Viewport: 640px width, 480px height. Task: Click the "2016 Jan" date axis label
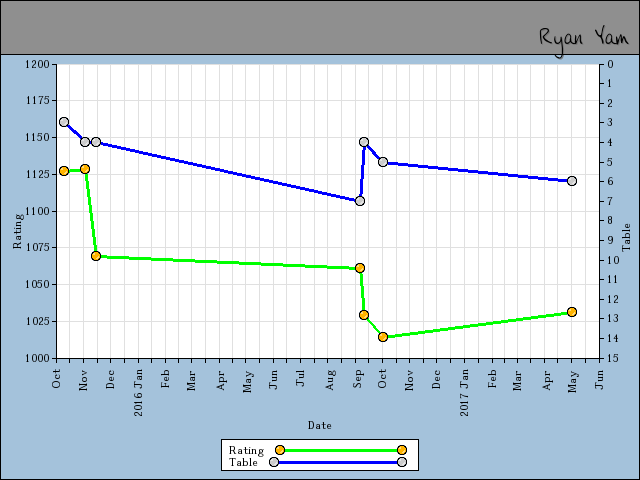pyautogui.click(x=138, y=392)
